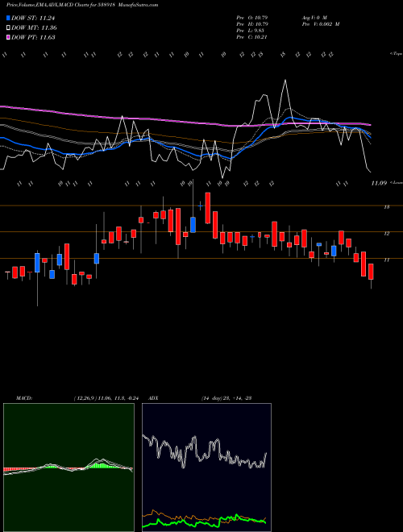
Task: Select the 'DOW PT: 11.63' legend text
Action: [33, 37]
